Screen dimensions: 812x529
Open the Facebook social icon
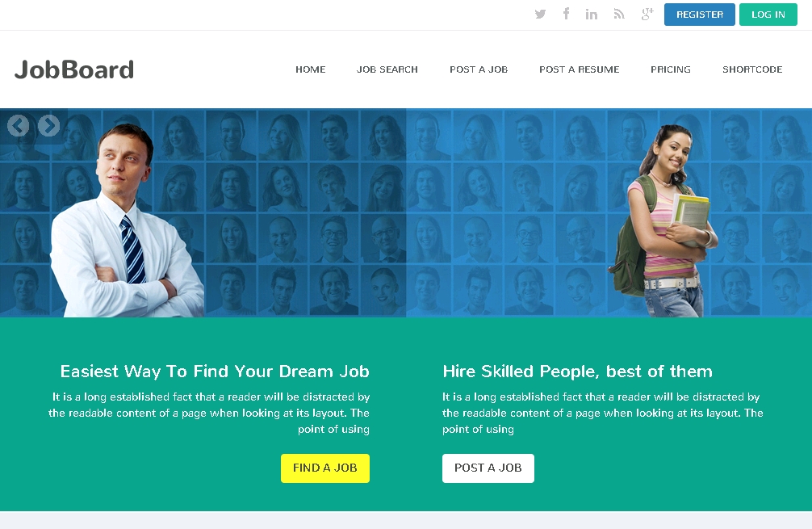(566, 14)
